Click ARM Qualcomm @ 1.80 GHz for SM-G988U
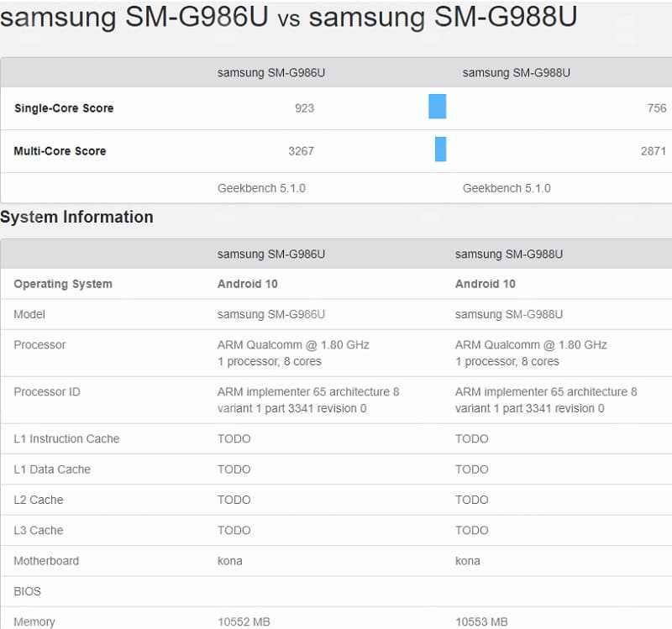Viewport: 672px width, 629px height. [531, 344]
